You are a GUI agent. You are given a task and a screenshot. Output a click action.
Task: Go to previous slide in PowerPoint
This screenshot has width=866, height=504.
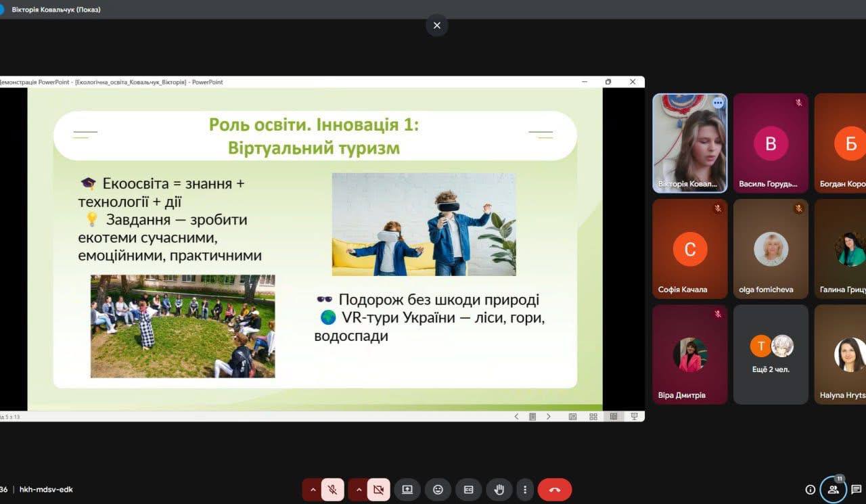516,417
